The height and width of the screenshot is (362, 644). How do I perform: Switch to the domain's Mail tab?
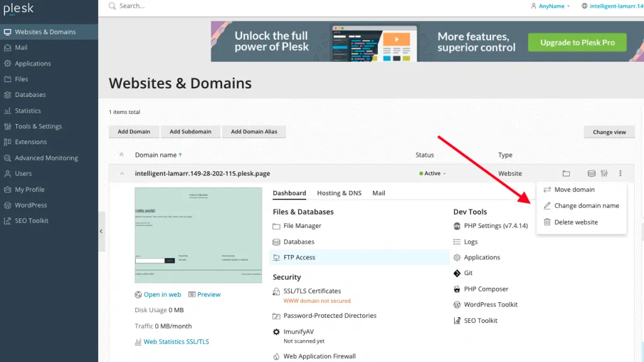coord(379,193)
